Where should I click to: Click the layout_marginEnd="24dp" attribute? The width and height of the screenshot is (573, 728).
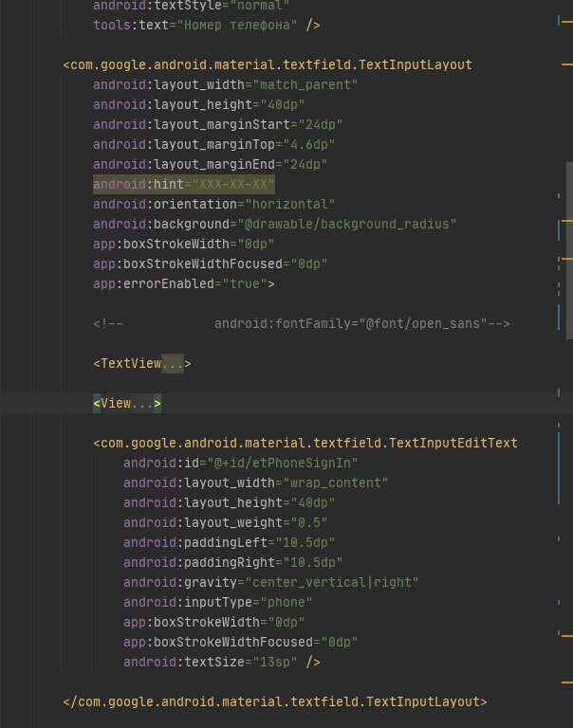210,165
